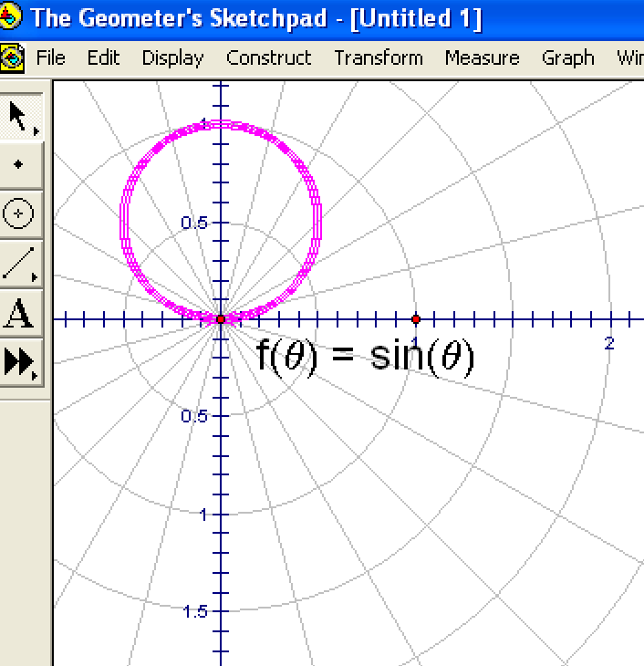The image size is (644, 666).
Task: Choose the Point tool in toolbox
Action: coord(19,165)
